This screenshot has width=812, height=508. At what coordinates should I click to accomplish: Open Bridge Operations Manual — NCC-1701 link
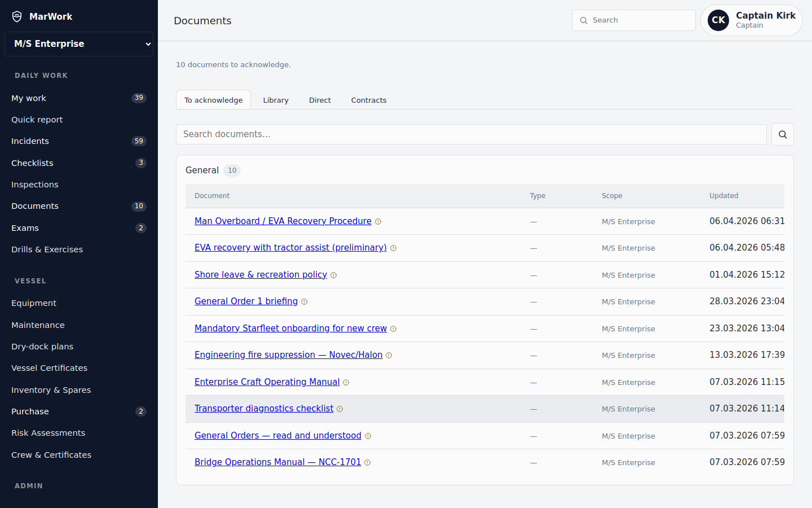(x=277, y=462)
